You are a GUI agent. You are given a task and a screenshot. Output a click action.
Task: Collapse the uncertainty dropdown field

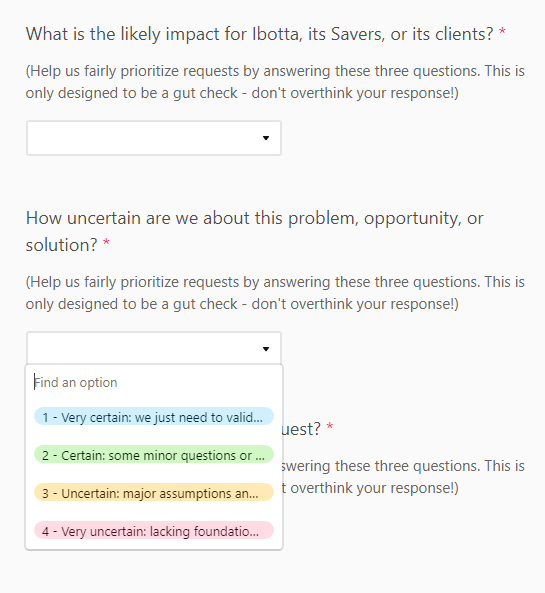point(154,348)
